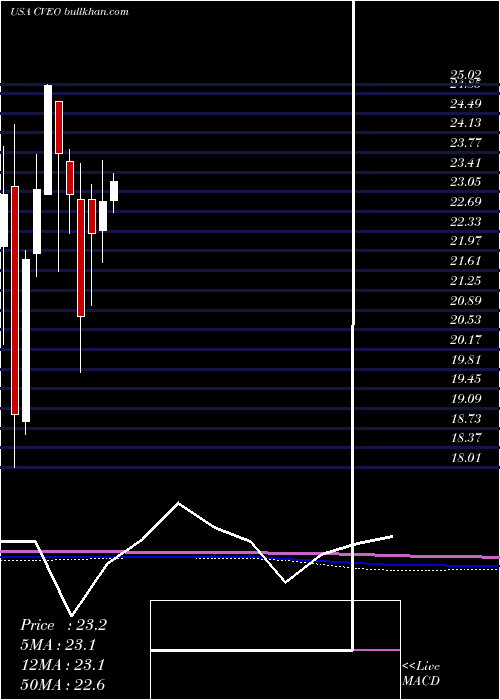
Task: Click the 23.05 price axis label
Action: tap(466, 182)
